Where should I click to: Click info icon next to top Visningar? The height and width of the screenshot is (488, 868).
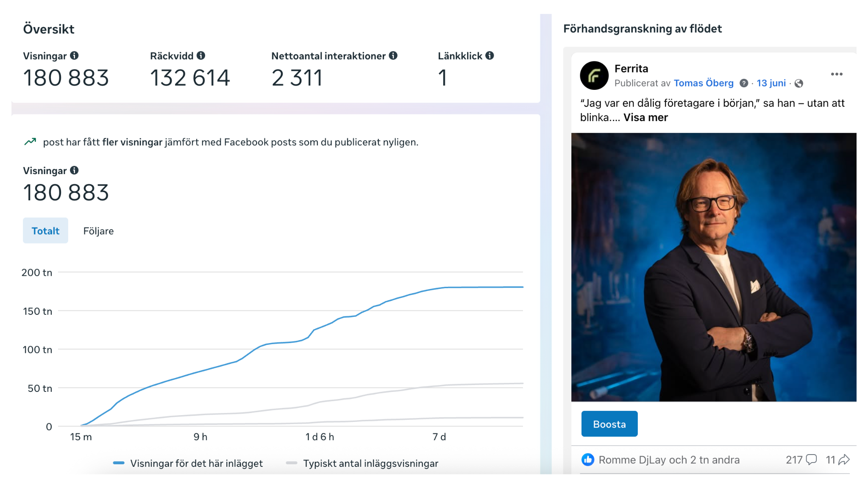[x=74, y=55]
